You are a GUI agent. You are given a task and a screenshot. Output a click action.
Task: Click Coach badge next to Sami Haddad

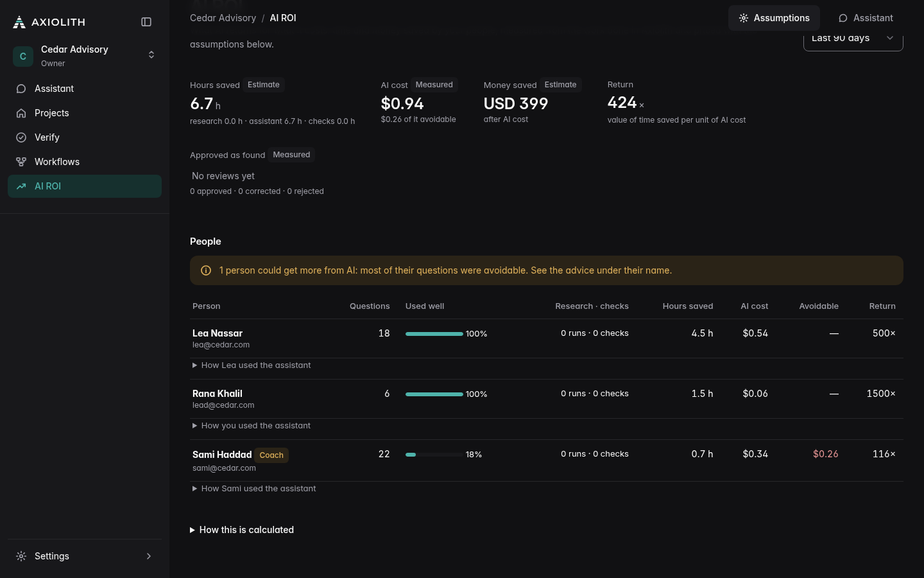[271, 455]
